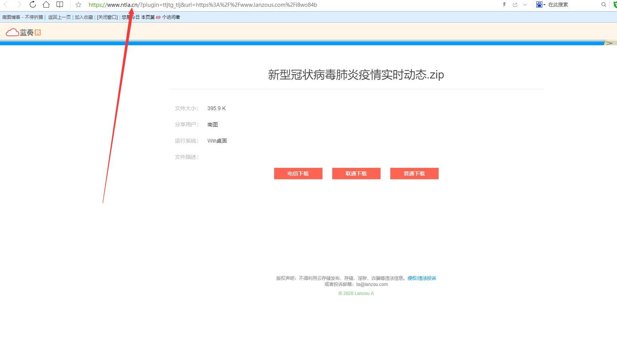
Task: Click the magnifier search icon
Action: tap(603, 5)
